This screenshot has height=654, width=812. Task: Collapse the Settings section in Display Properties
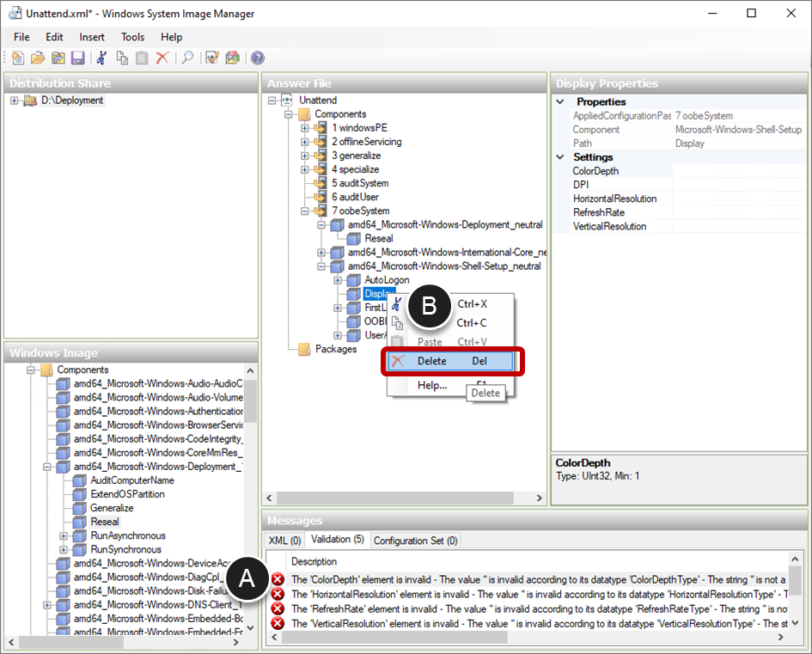[x=562, y=157]
